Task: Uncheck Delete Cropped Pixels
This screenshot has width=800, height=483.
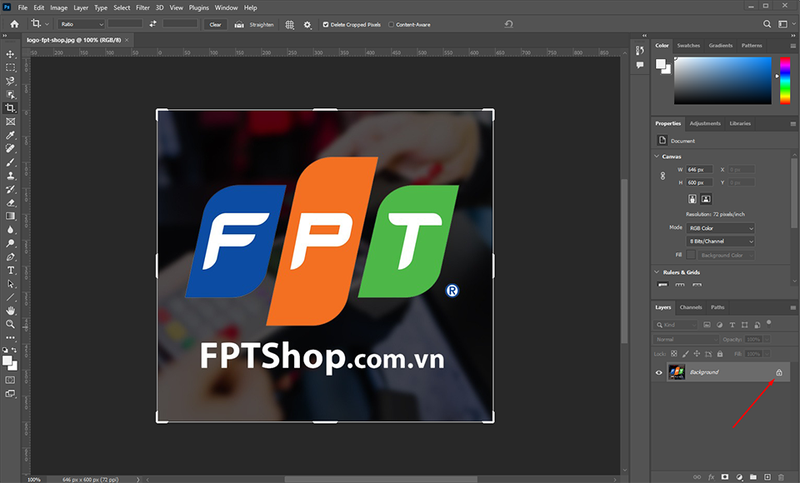Action: coord(326,24)
